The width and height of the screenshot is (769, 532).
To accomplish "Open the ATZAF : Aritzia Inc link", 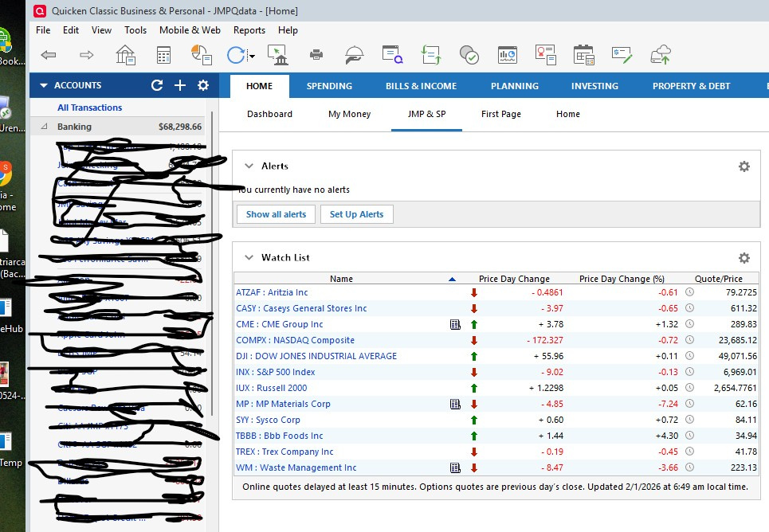I will tap(272, 293).
